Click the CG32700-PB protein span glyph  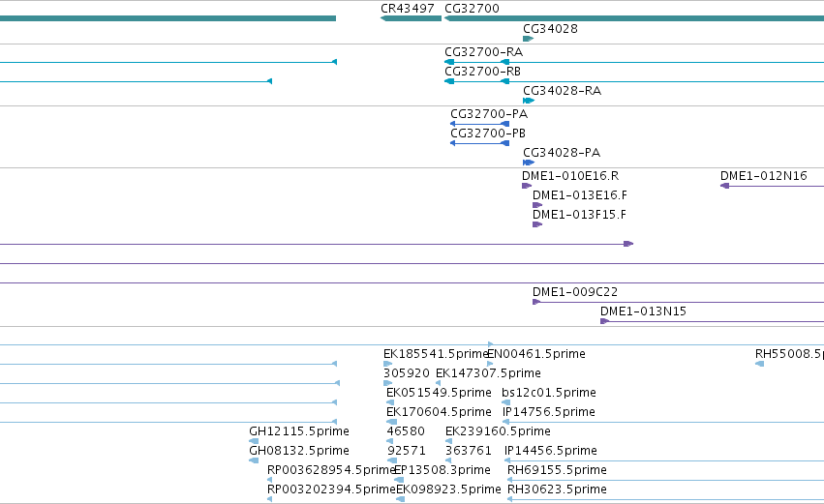[x=480, y=143]
